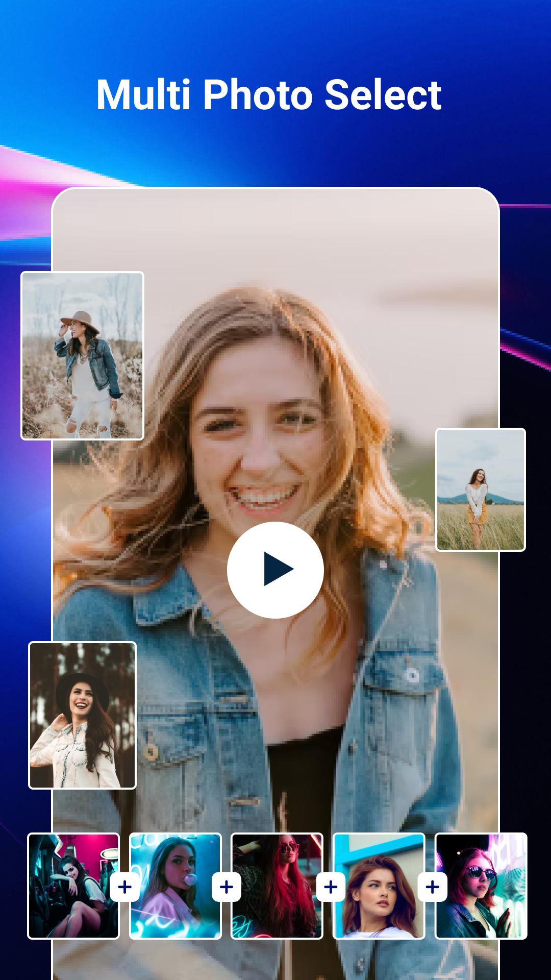The image size is (551, 980).
Task: Click plus icon after arcade photo
Action: (x=124, y=887)
